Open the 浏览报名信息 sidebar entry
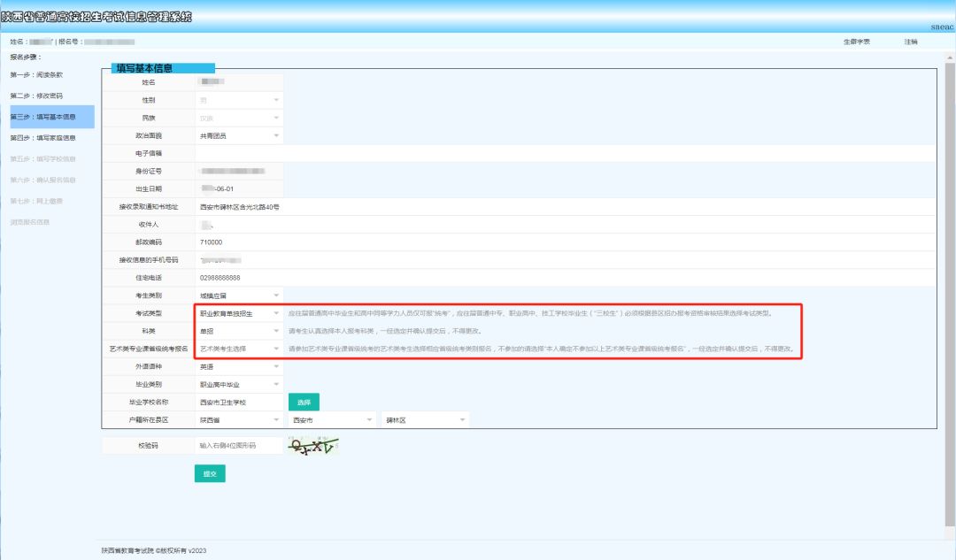 30,222
